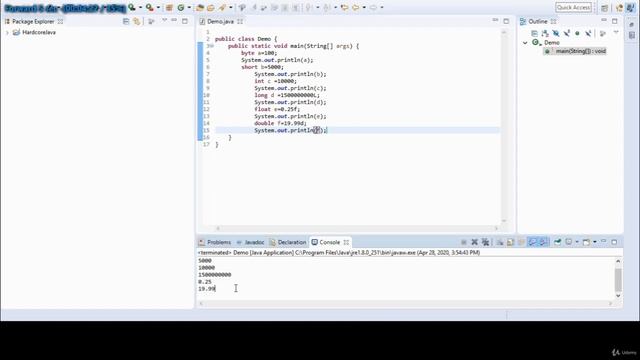Click console output value 1500000000

tap(215, 275)
